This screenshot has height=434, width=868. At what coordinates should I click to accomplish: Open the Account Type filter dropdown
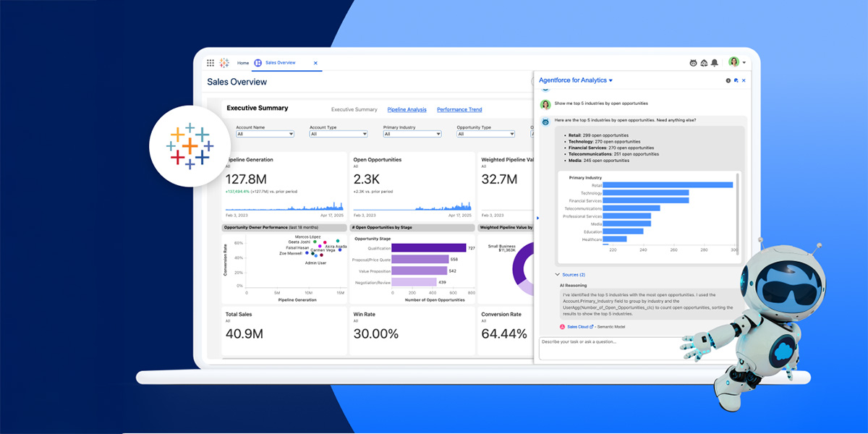pos(339,134)
